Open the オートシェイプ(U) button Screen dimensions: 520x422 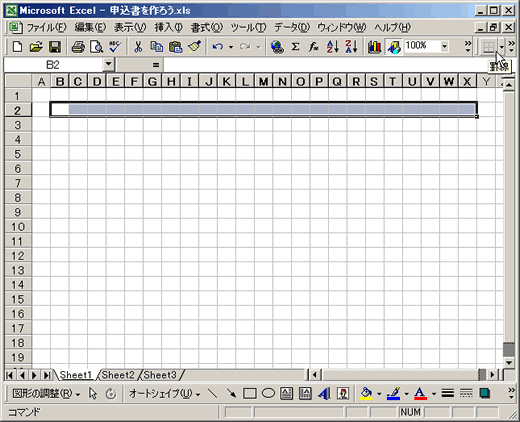click(164, 394)
